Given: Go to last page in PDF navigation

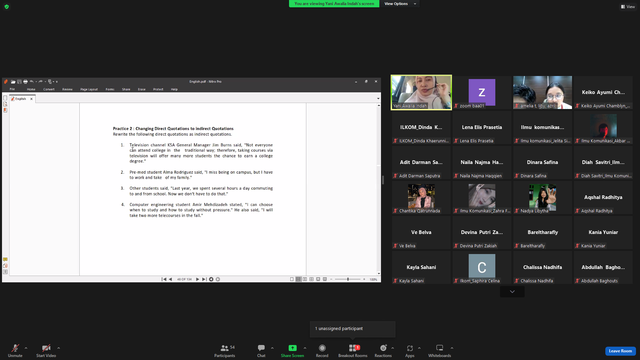Looking at the screenshot, I should pyautogui.click(x=204, y=279).
